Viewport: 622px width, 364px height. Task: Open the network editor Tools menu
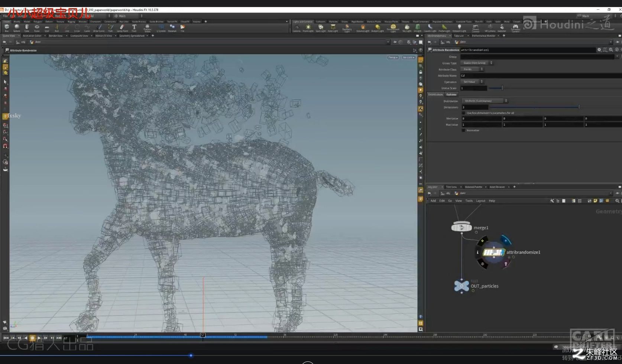(469, 201)
